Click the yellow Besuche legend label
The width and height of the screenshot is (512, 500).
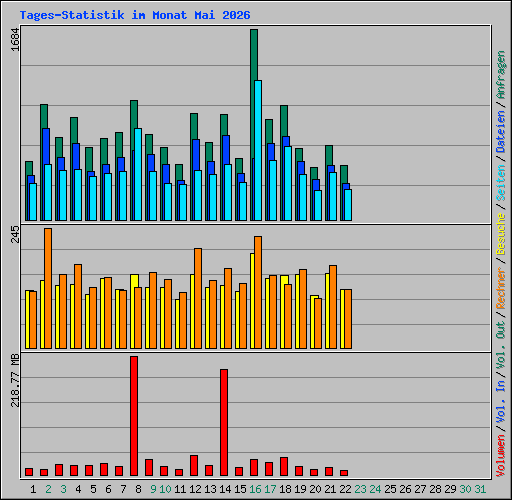pos(501,234)
